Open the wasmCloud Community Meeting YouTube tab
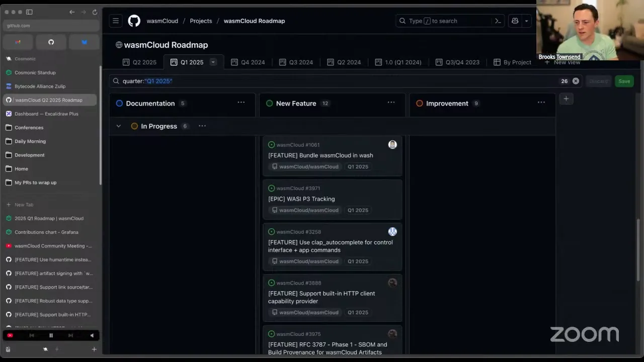 pos(50,246)
